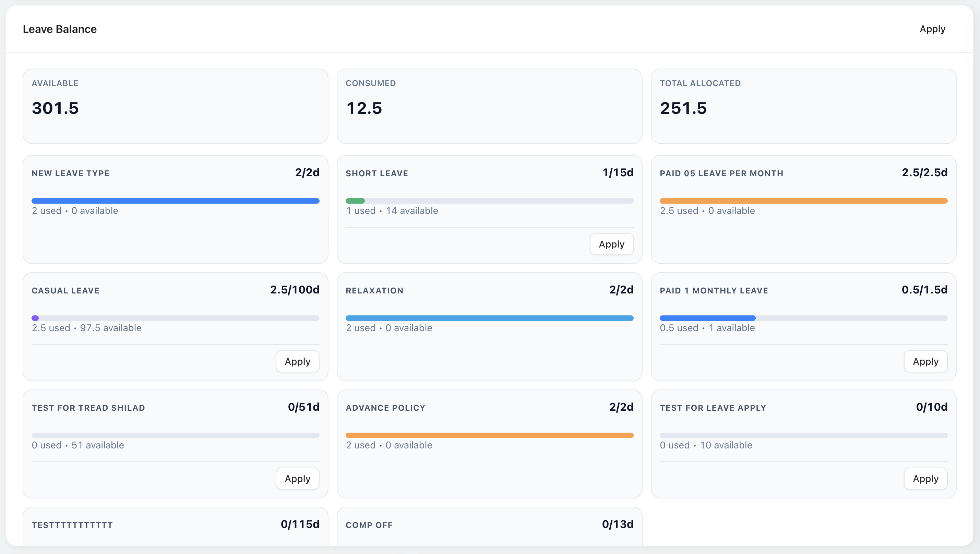This screenshot has width=980, height=554.
Task: Click the Short Leave progress bar
Action: pyautogui.click(x=489, y=201)
